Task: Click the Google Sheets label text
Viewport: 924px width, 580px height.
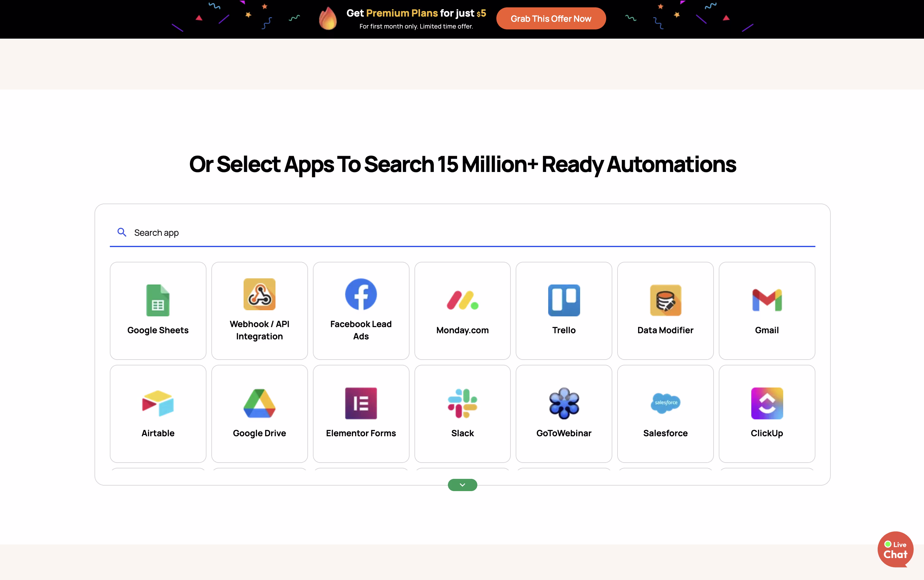Action: pos(158,330)
